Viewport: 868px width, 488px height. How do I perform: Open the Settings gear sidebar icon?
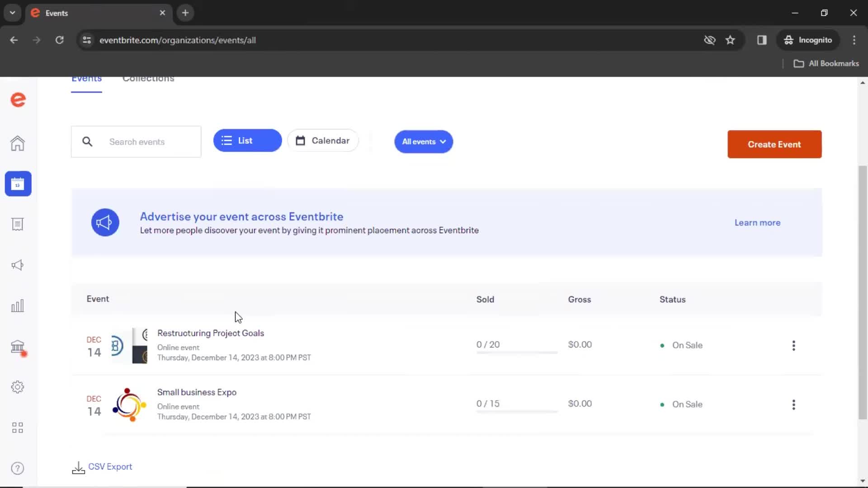point(18,387)
